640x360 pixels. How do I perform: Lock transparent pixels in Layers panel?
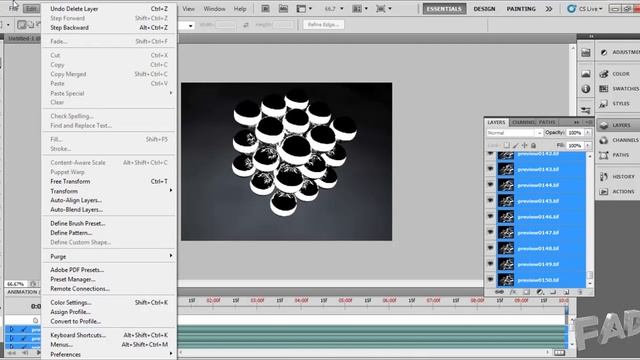(507, 145)
